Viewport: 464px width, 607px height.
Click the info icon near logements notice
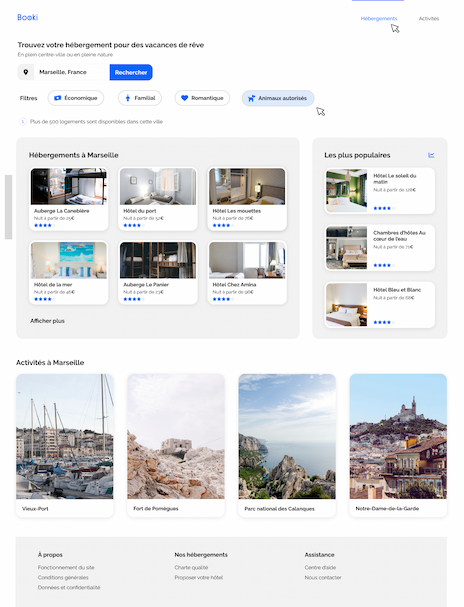22,122
